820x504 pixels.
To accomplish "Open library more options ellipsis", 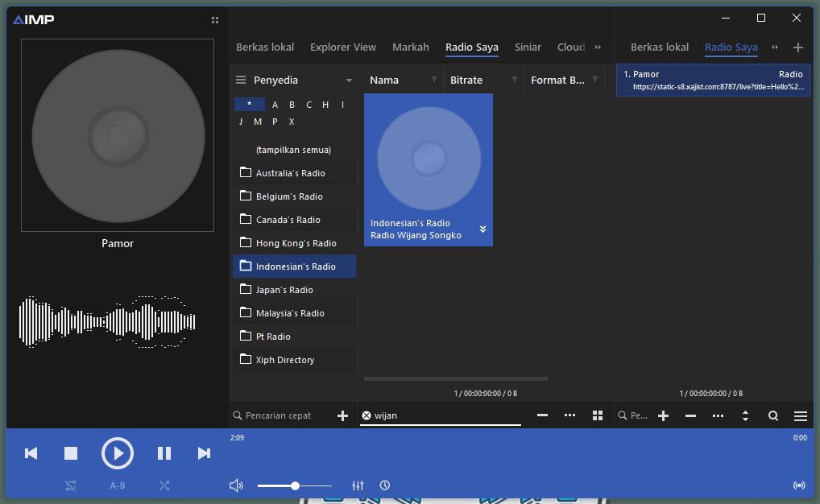I will [570, 415].
